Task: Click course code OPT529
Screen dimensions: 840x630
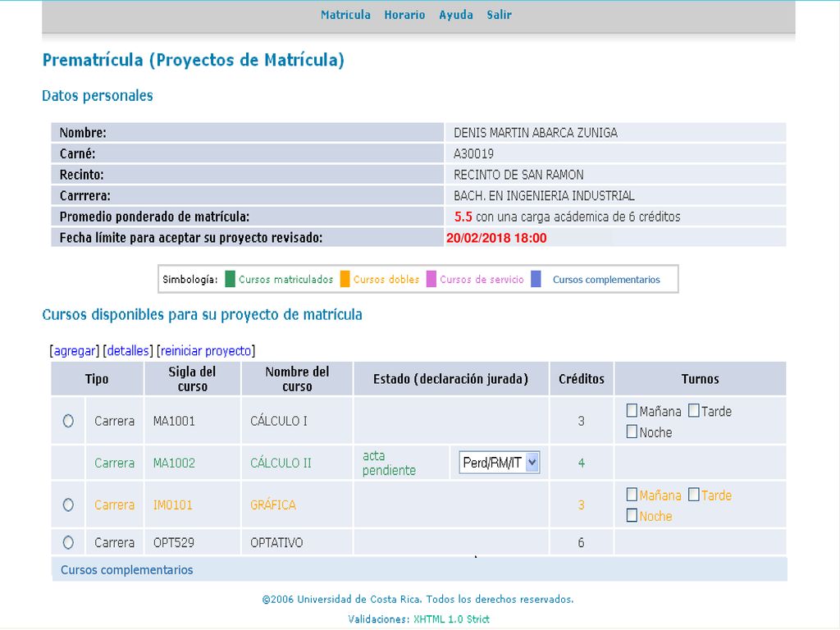Action: pos(174,543)
